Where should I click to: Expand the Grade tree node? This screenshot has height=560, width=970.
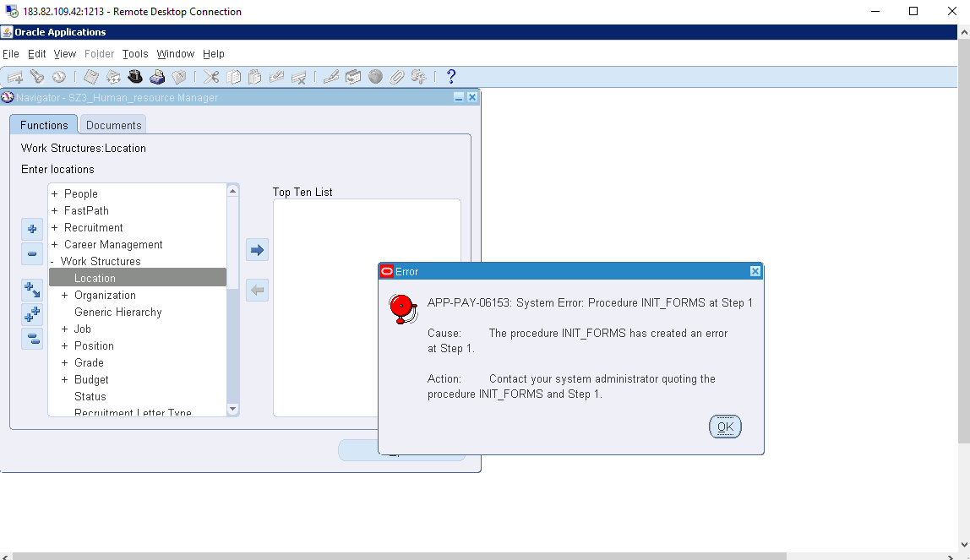tap(64, 363)
